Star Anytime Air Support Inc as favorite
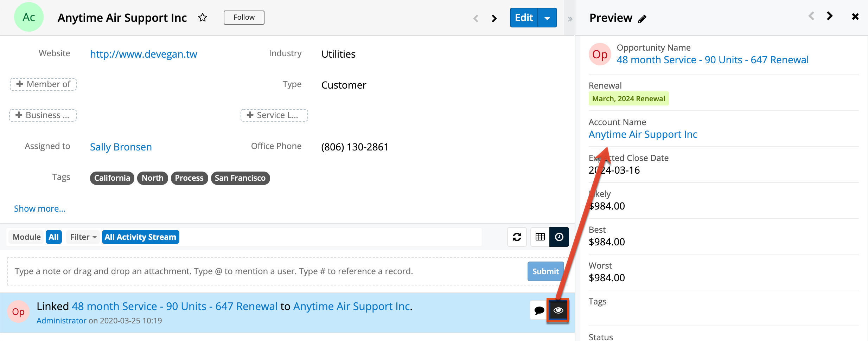This screenshot has height=341, width=868. (203, 18)
